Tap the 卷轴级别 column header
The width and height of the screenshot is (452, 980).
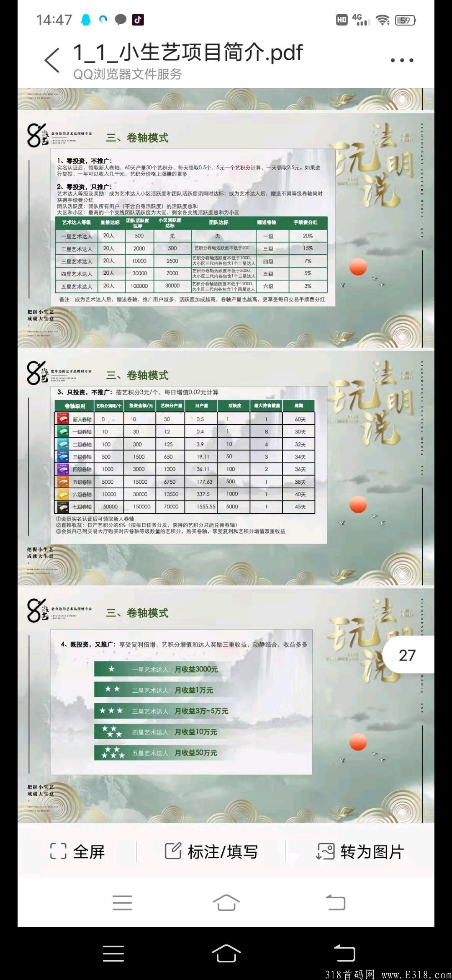[75, 406]
